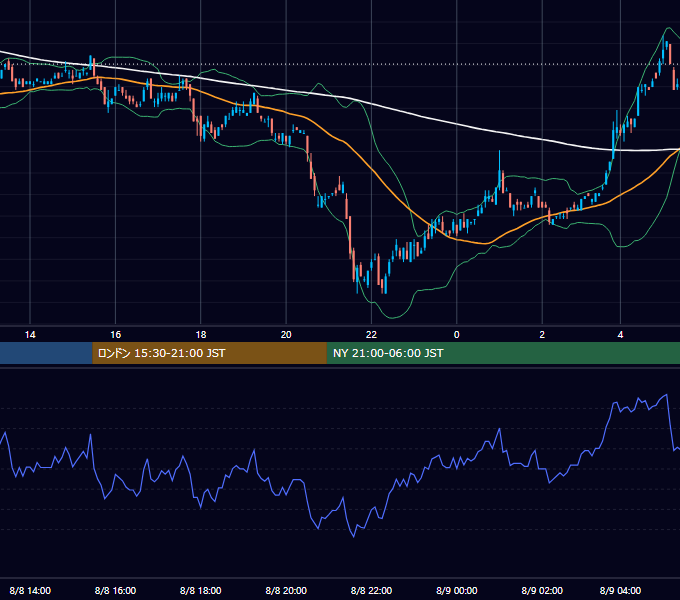Click the NY 21:00-06:00 JST session bar

pyautogui.click(x=503, y=353)
